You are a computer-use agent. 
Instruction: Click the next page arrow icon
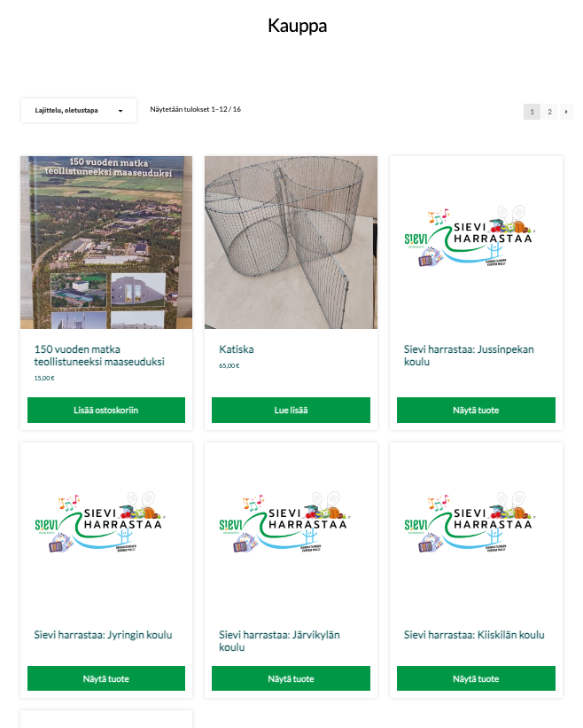566,112
